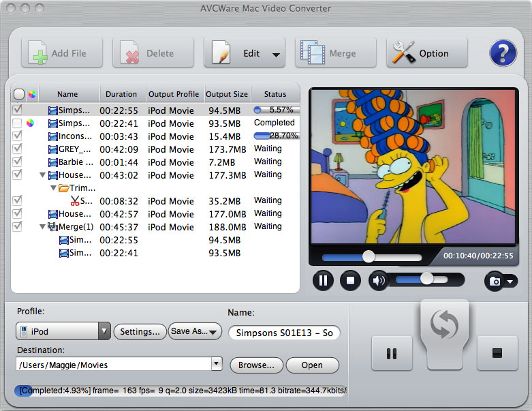This screenshot has width=532, height=411.
Task: Uncheck the Barbie row checkbox
Action: pyautogui.click(x=17, y=162)
